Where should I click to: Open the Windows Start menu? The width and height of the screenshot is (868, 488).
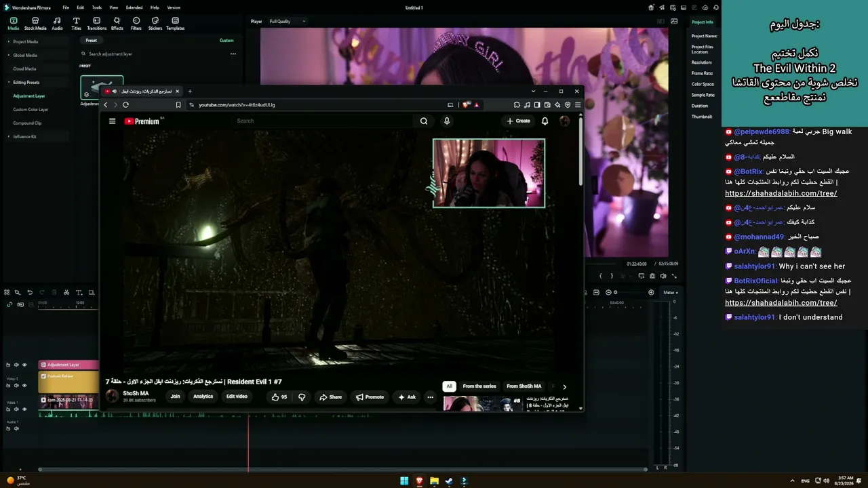click(404, 481)
